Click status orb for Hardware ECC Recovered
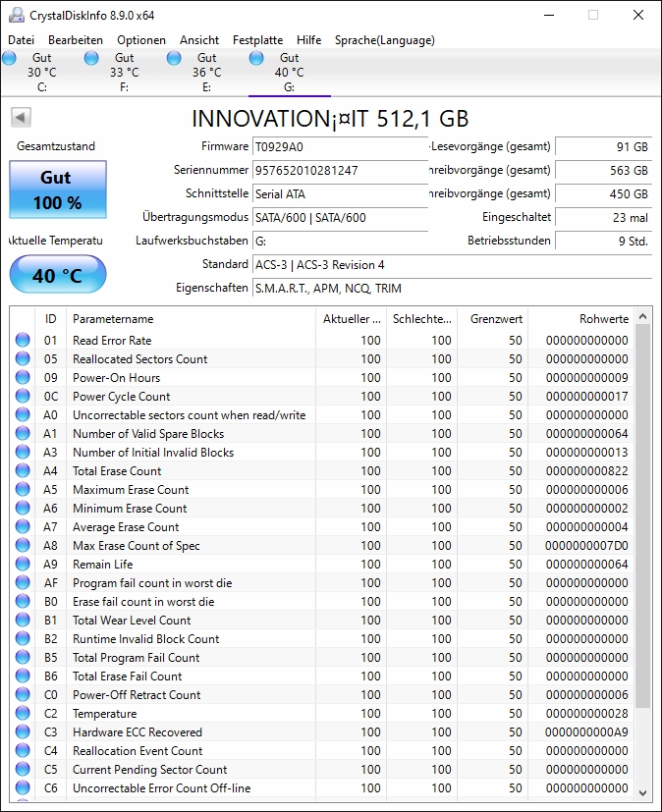 tap(23, 731)
